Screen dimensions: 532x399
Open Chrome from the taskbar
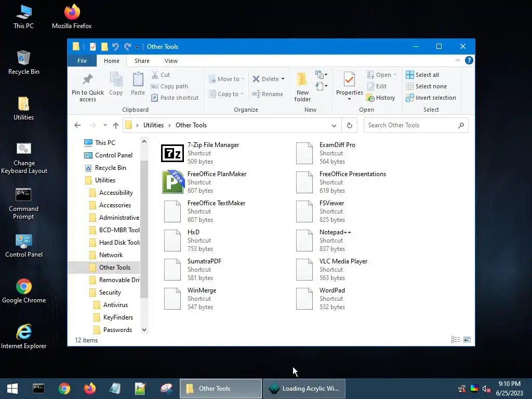64,389
